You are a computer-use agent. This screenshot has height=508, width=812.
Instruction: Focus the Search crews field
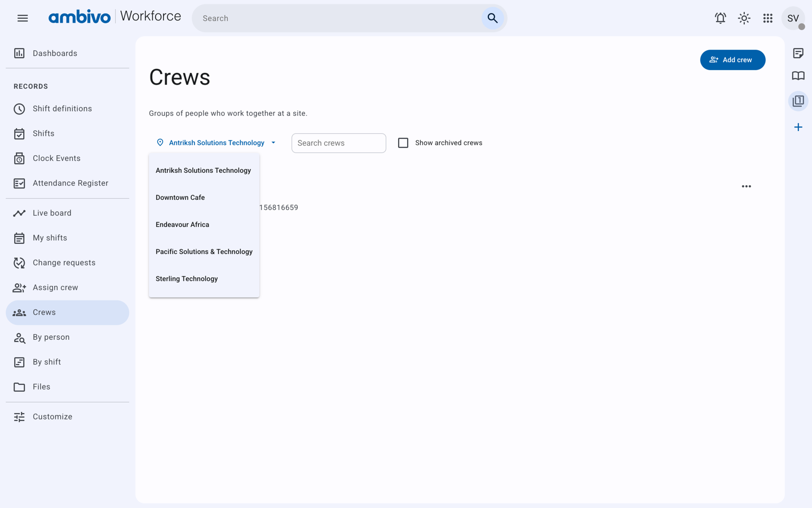[x=339, y=143]
